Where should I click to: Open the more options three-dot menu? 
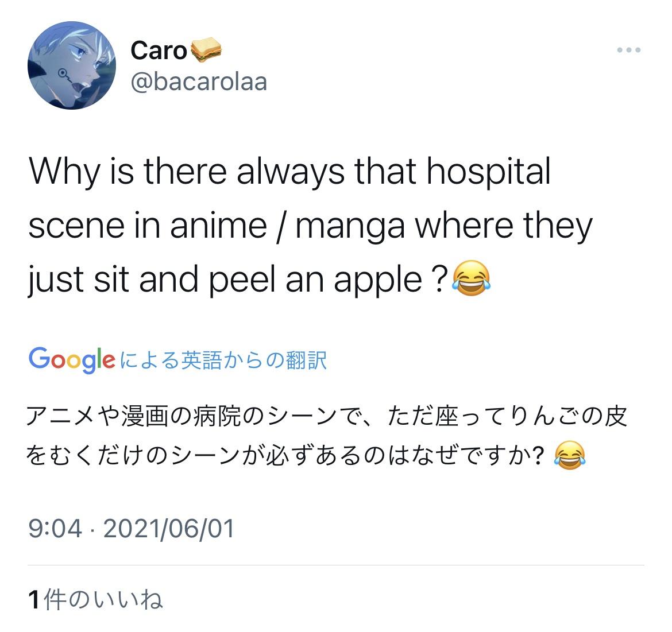tap(628, 50)
